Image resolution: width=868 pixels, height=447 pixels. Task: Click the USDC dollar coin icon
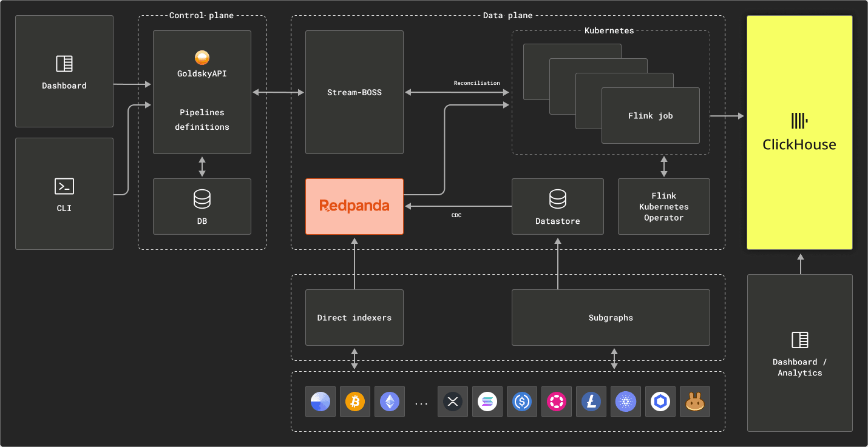pos(521,402)
